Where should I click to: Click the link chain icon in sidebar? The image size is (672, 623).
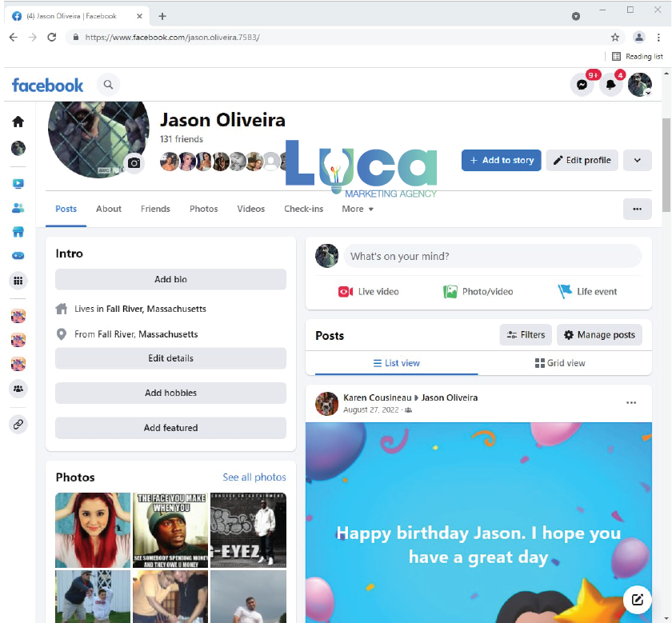click(18, 424)
